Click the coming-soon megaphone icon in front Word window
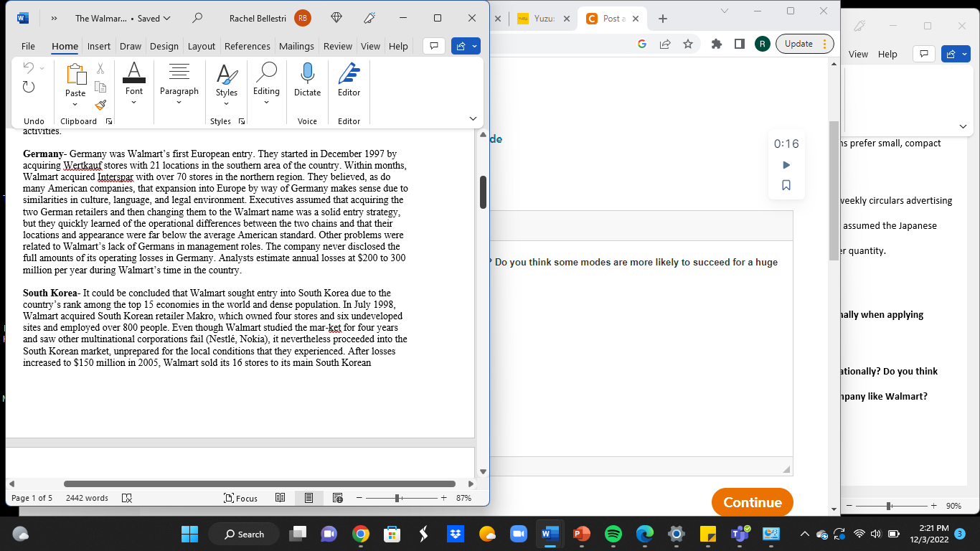Screen dimensions: 980x551 370,18
